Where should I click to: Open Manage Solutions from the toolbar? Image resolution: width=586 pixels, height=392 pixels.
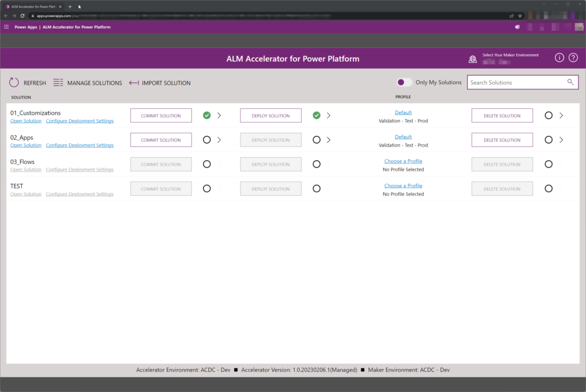tap(88, 83)
